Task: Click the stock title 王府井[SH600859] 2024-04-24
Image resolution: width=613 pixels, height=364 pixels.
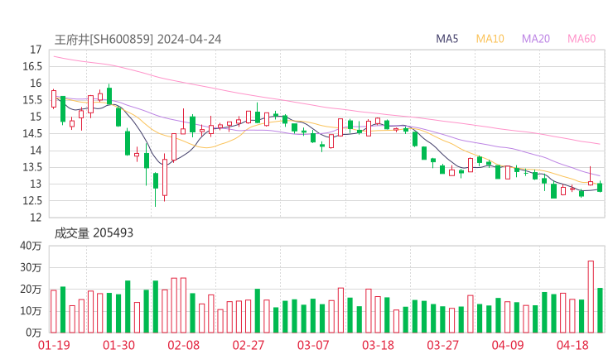Action: click(x=138, y=40)
